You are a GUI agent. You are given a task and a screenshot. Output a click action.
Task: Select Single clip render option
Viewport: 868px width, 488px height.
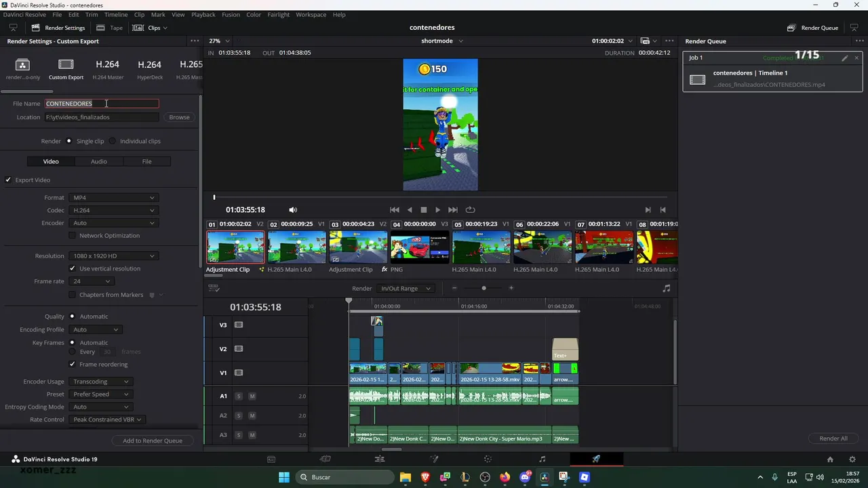click(69, 141)
